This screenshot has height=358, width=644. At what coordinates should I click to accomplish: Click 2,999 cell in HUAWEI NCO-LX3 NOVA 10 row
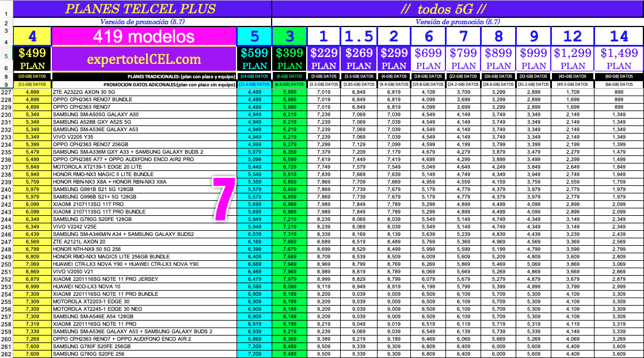coord(619,287)
